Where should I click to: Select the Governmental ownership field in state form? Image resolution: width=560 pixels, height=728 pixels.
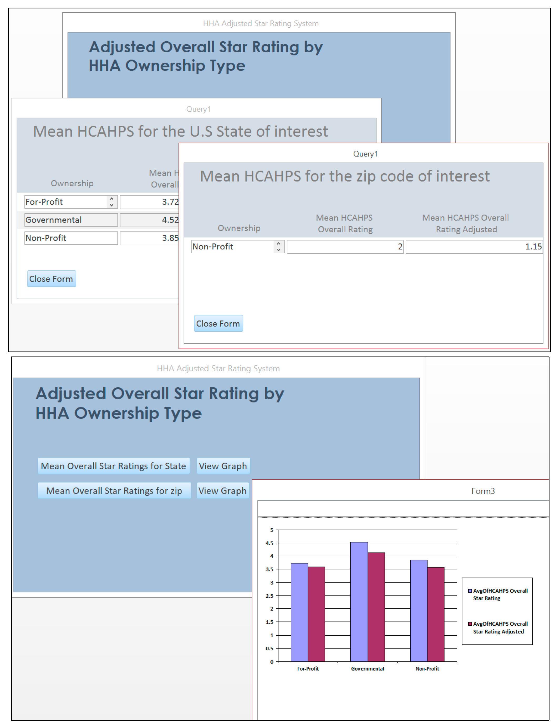(71, 220)
